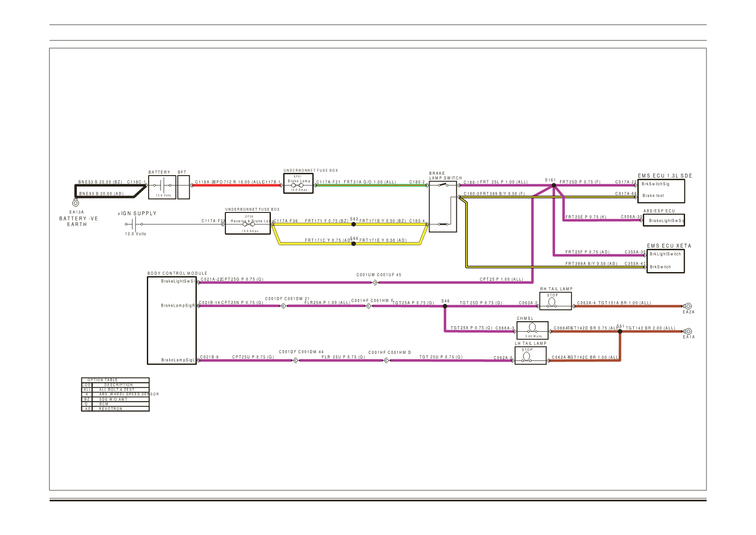Image resolution: width=756 pixels, height=535 pixels.
Task: Click the EA2A earth point symbol
Action: pos(688,306)
